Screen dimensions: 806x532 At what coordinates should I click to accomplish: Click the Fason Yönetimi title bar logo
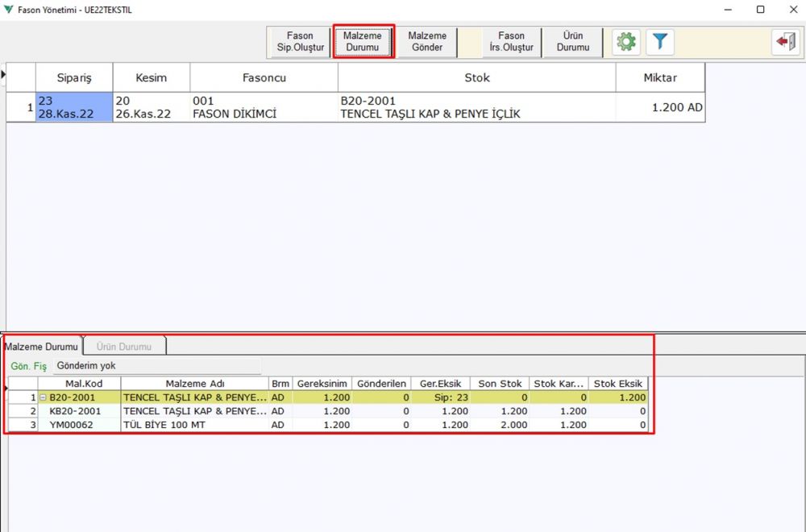tap(9, 10)
